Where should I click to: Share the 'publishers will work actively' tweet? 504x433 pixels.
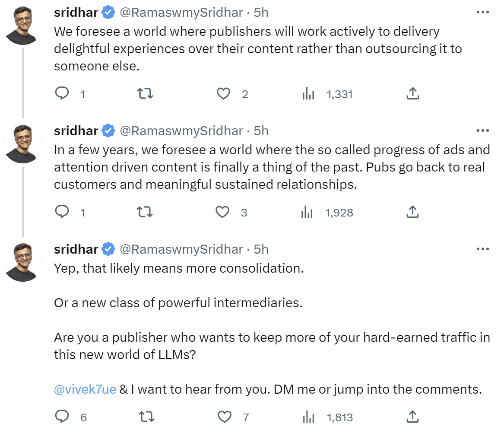[413, 93]
